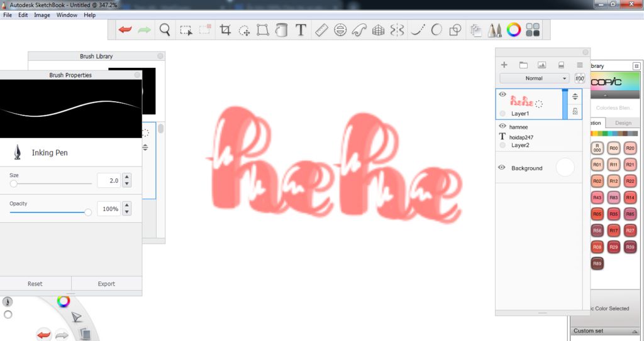644x341 pixels.
Task: Open the Window menu
Action: click(x=67, y=15)
